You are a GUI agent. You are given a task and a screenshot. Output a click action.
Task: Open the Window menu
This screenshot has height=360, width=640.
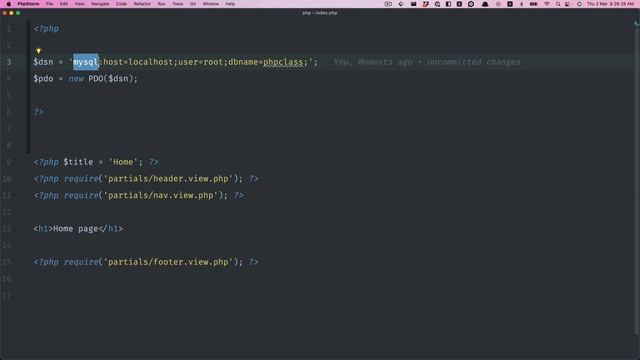(x=211, y=4)
